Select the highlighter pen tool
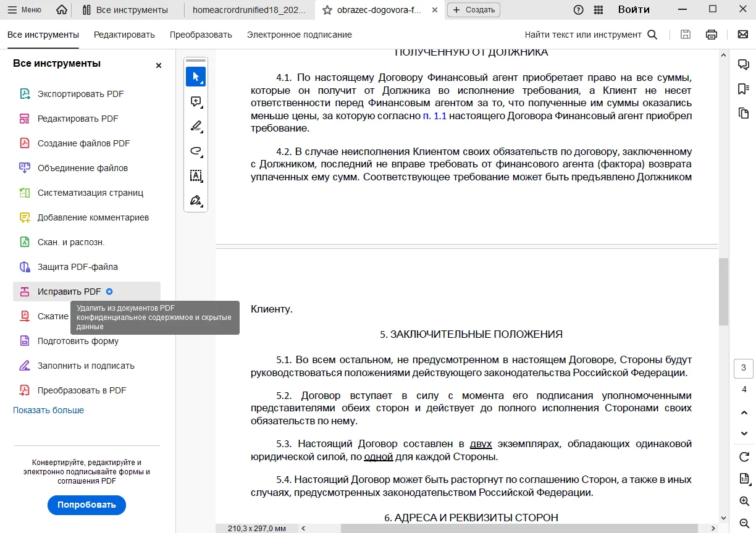 (x=196, y=127)
